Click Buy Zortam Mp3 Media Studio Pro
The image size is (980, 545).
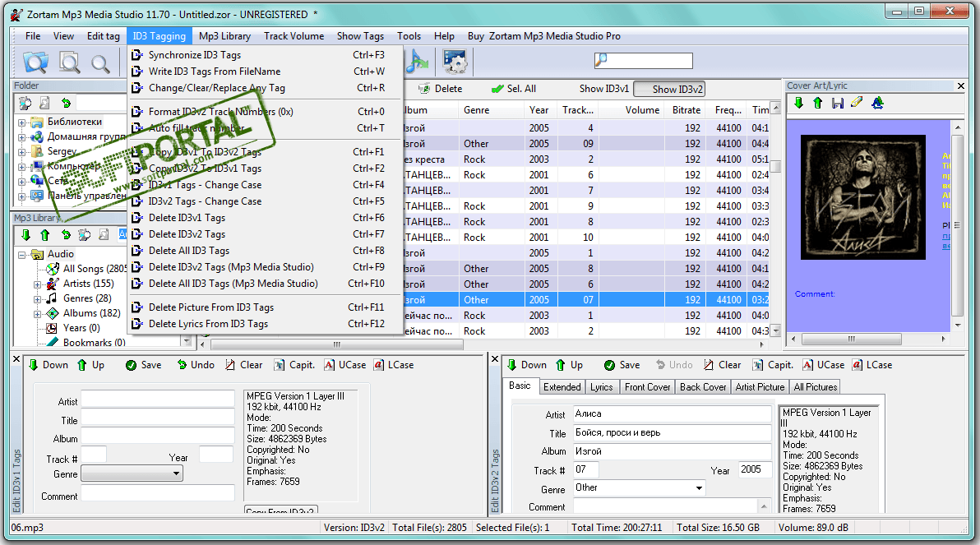(543, 36)
